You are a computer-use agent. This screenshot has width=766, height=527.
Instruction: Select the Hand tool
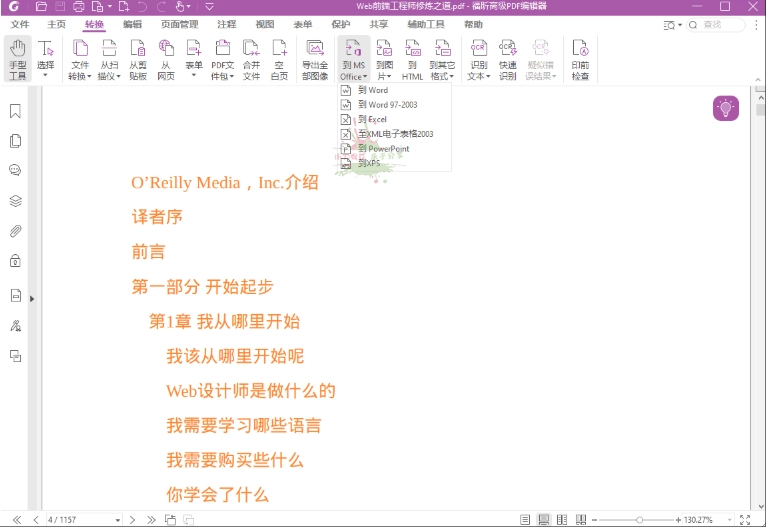[x=18, y=60]
